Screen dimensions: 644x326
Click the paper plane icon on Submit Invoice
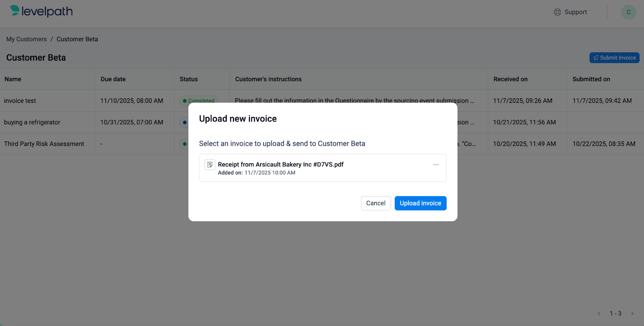[x=596, y=58]
